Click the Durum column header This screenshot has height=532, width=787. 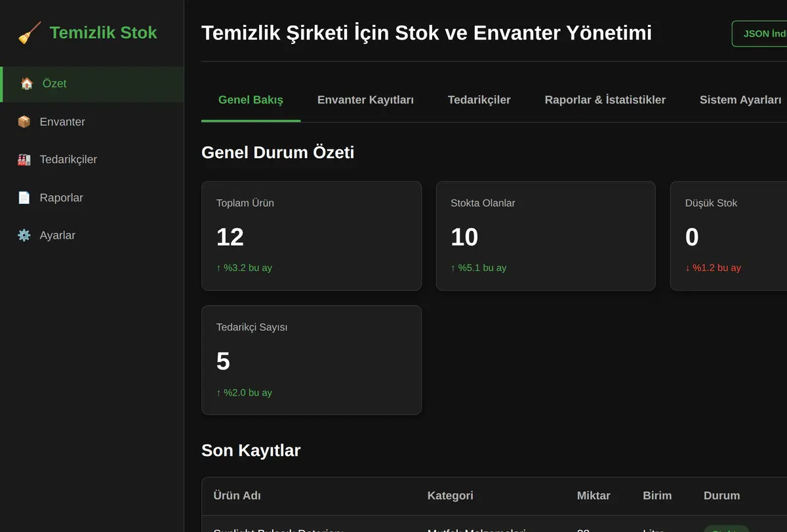[721, 495]
